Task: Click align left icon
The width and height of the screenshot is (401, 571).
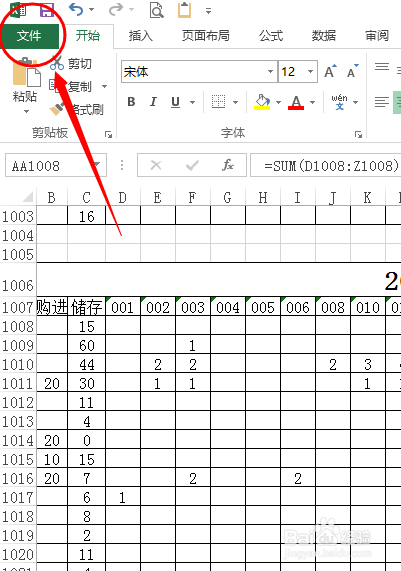Action: point(382,102)
